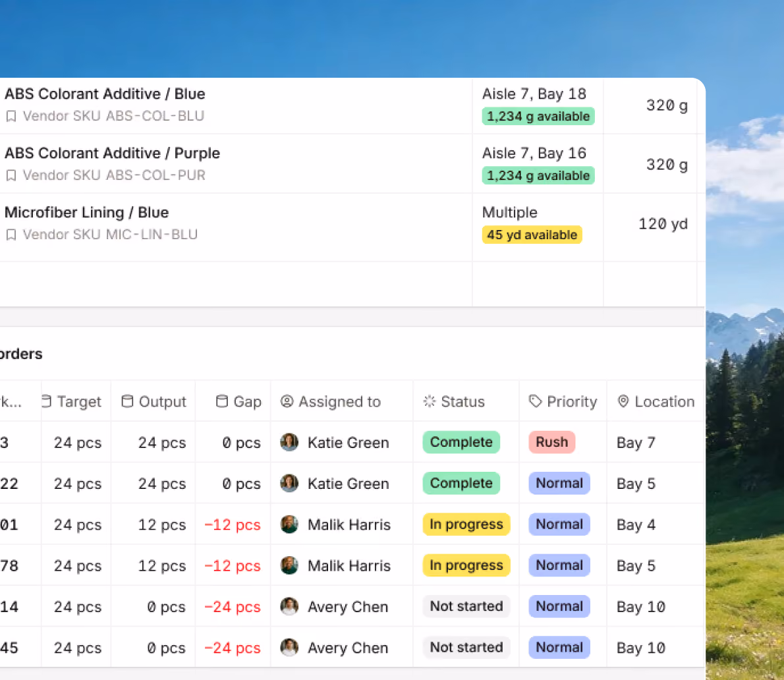The width and height of the screenshot is (784, 680).
Task: Sort by the Target column header
Action: click(76, 401)
